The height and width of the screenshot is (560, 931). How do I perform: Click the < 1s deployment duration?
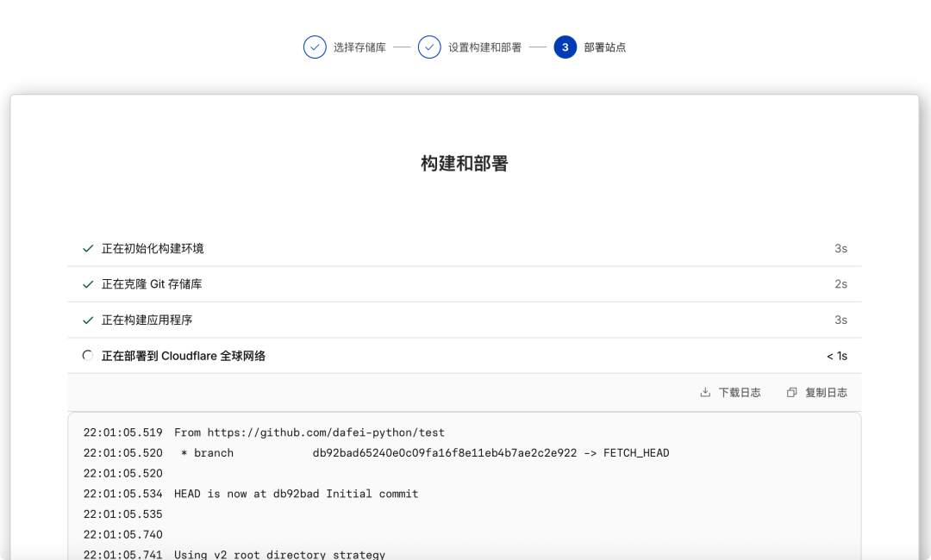(x=837, y=356)
